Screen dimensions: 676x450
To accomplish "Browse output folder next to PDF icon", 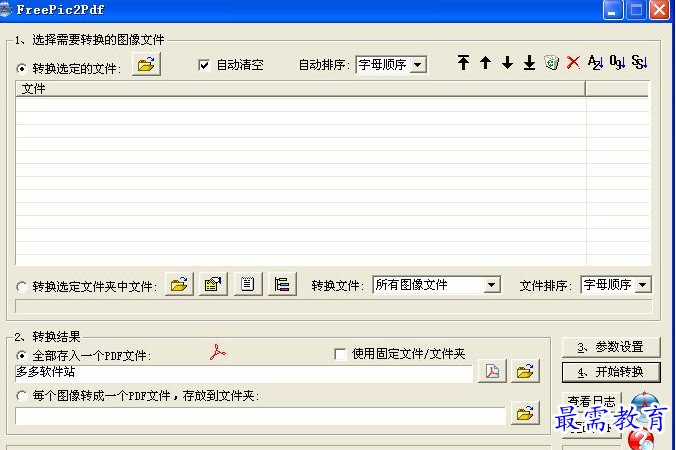I will (x=525, y=371).
